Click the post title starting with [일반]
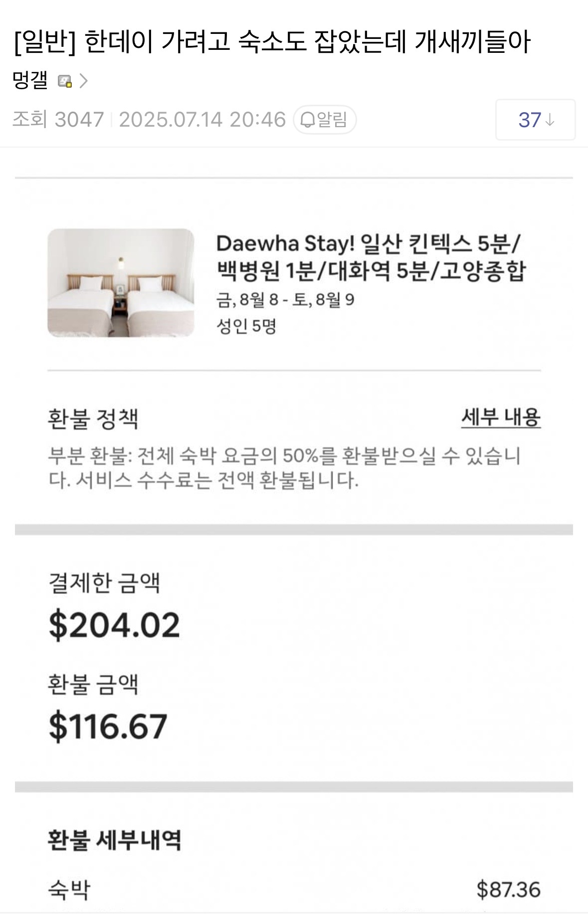The image size is (588, 914). [272, 41]
